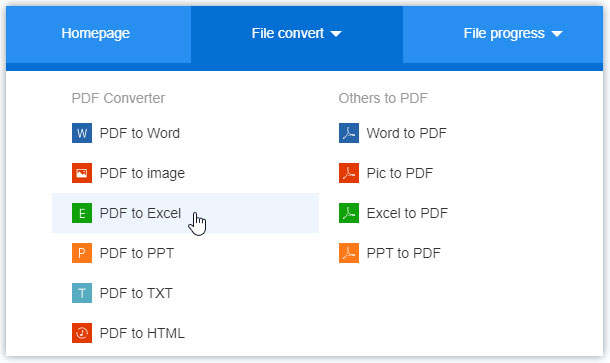The height and width of the screenshot is (363, 610).
Task: Open the File progress tab label
Action: pyautogui.click(x=504, y=33)
